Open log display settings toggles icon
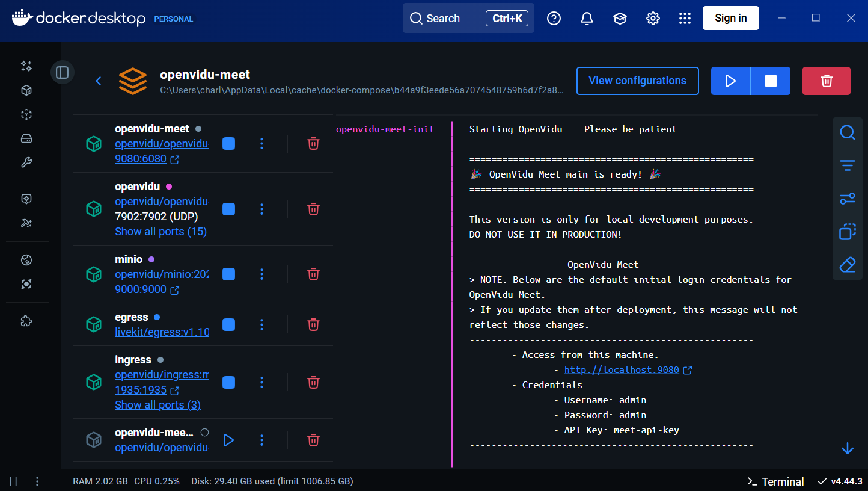Image resolution: width=868 pixels, height=491 pixels. [x=847, y=199]
